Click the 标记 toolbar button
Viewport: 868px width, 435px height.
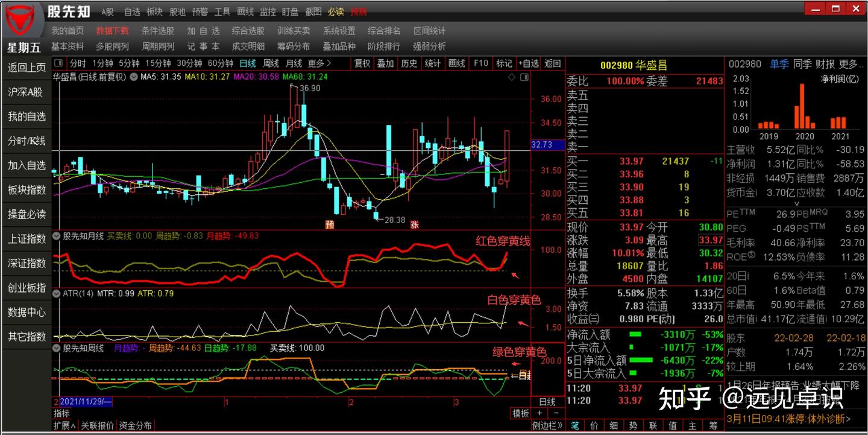pyautogui.click(x=504, y=63)
